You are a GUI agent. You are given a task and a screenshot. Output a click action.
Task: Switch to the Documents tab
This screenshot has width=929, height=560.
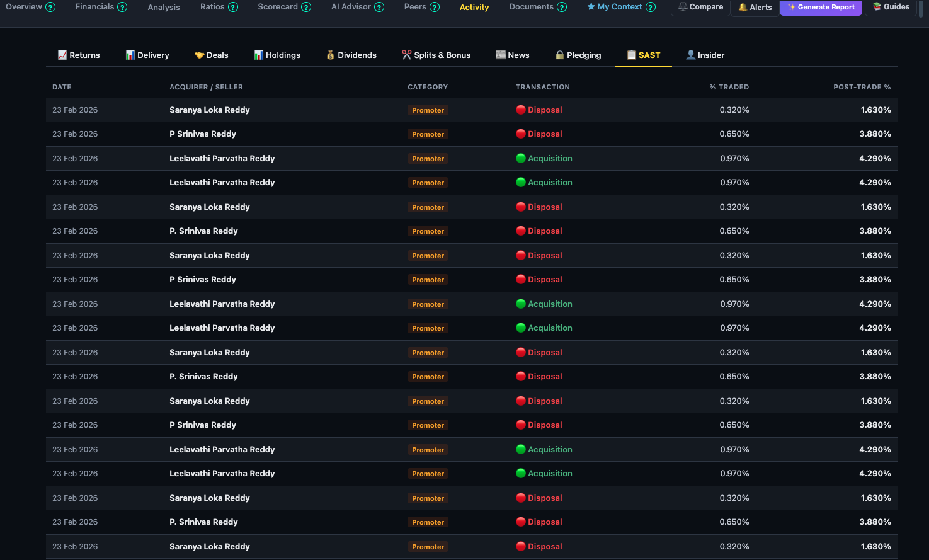532,7
